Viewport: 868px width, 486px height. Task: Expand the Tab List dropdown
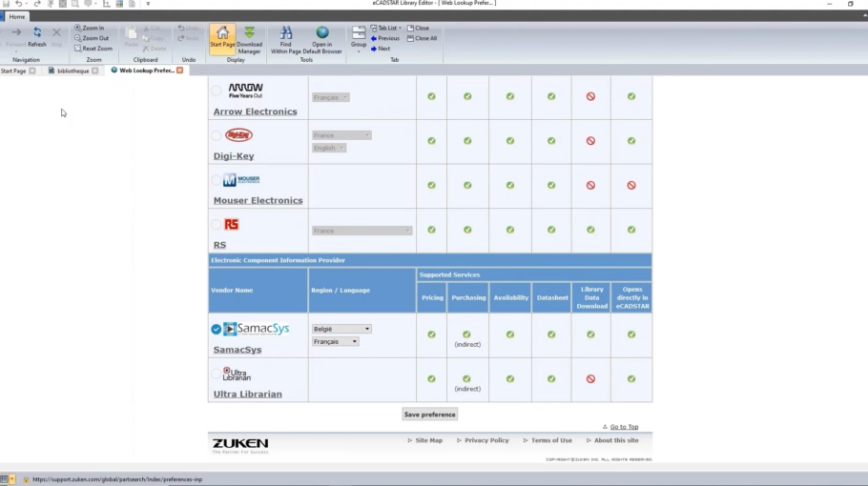click(x=386, y=28)
